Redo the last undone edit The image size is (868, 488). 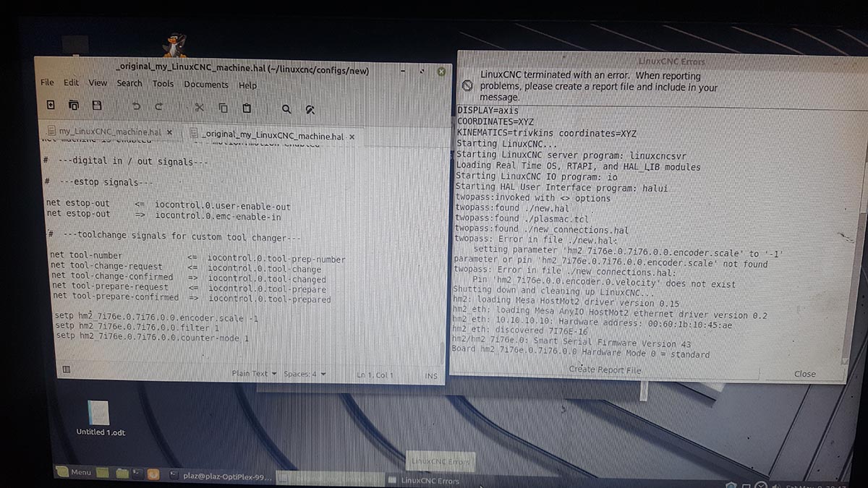tap(159, 107)
